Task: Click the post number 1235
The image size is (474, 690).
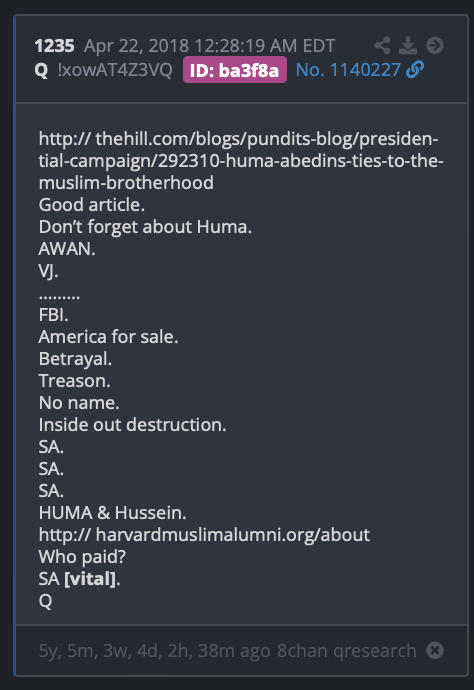Action: [x=54, y=46]
